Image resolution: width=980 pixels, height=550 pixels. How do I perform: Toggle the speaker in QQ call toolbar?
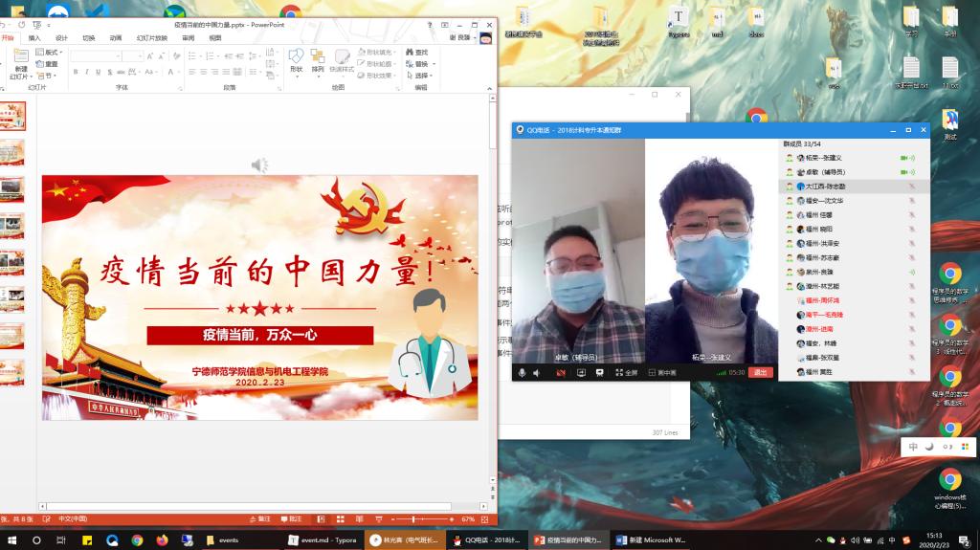click(x=536, y=372)
